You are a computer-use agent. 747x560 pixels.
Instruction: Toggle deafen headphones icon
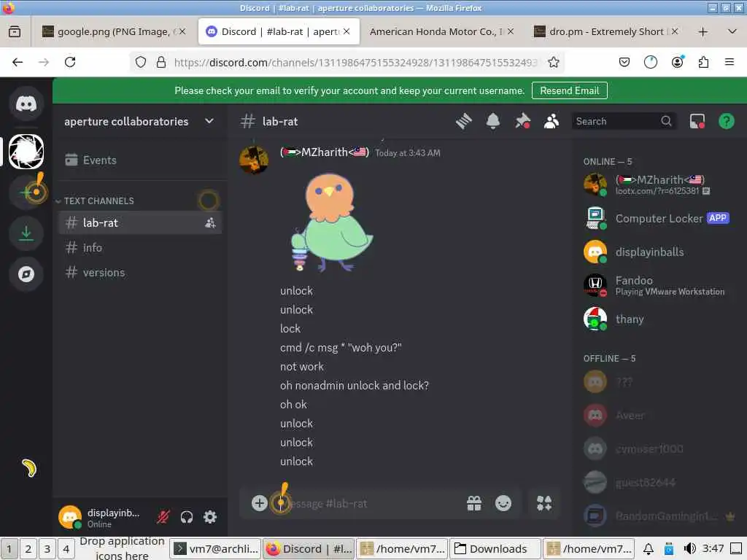(187, 517)
